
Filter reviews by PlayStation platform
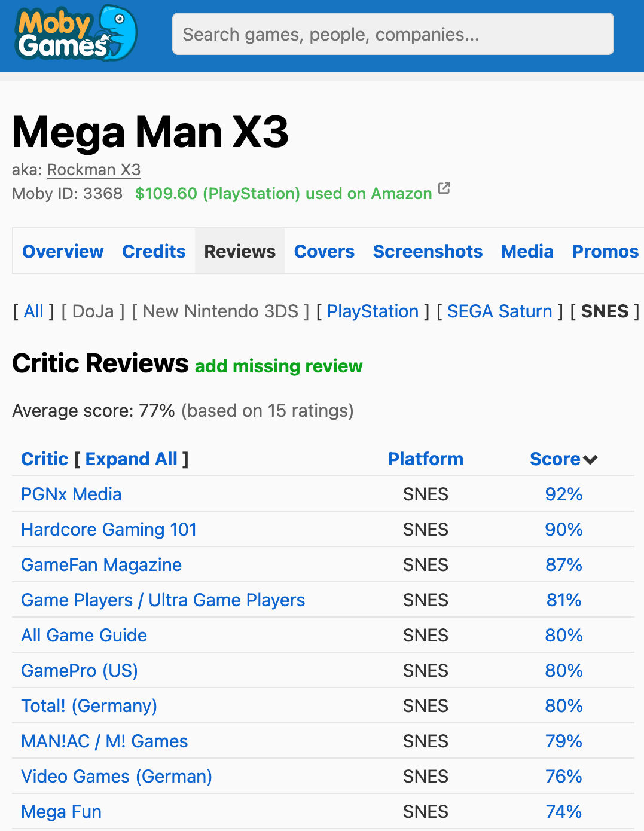pyautogui.click(x=373, y=311)
